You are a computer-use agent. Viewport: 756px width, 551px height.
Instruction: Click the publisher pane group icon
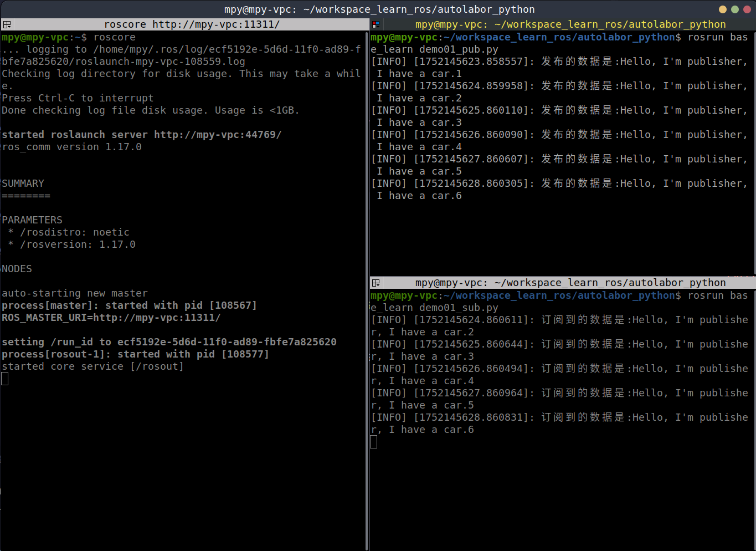(376, 24)
